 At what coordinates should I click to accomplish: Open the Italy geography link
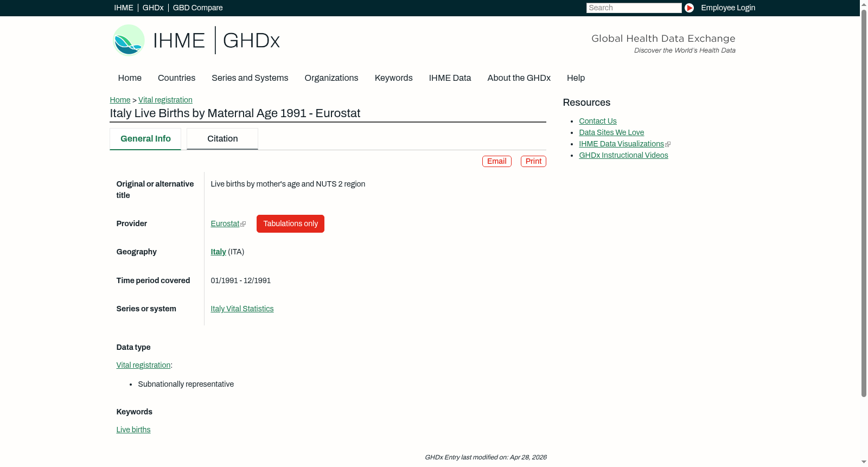(218, 252)
